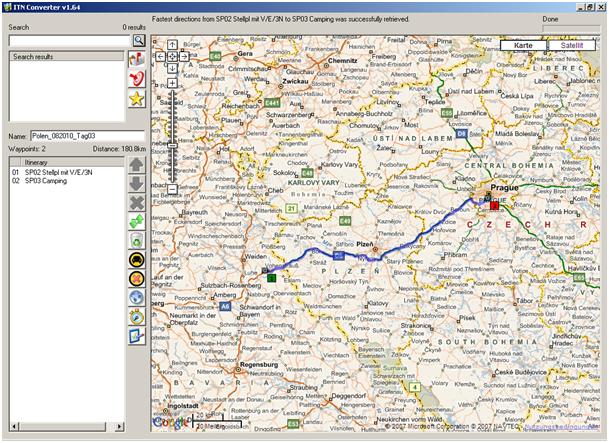Viewport: 609px width, 443px height.
Task: Pan the map right with arrow
Action: pos(184,56)
